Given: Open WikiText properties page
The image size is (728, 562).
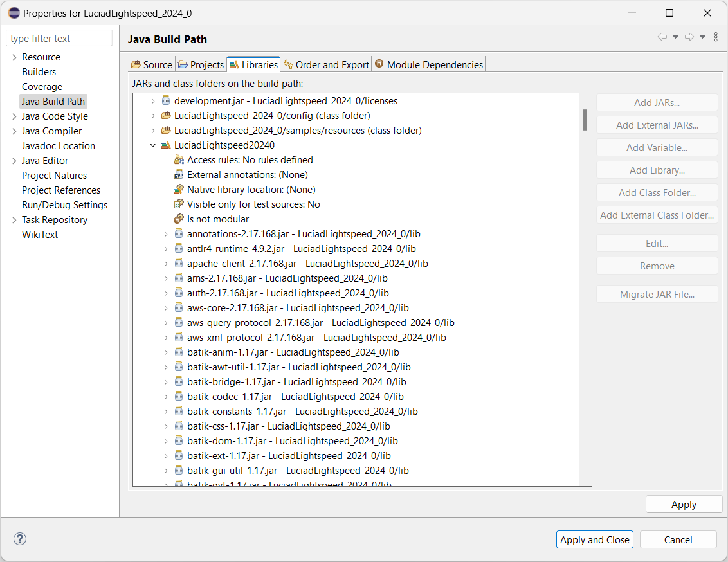Looking at the screenshot, I should [40, 235].
